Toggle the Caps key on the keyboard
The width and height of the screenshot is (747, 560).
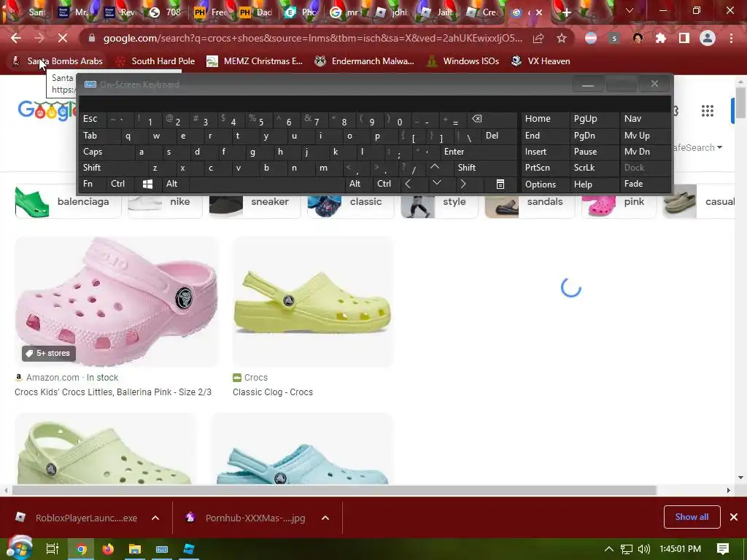pyautogui.click(x=106, y=152)
